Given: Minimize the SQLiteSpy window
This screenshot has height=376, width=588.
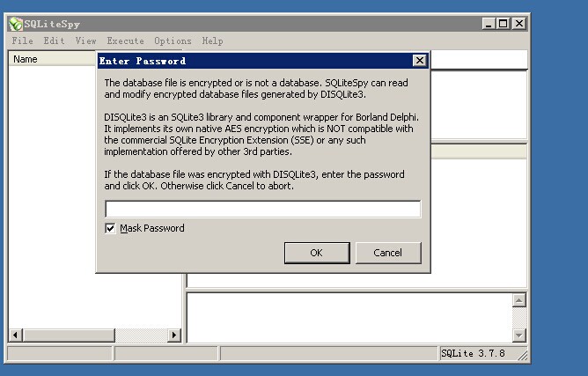Looking at the screenshot, I should (x=489, y=24).
